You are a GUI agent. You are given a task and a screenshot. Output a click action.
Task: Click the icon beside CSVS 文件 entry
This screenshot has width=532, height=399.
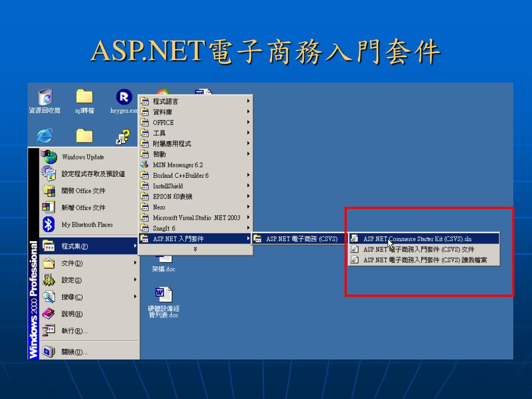(354, 249)
